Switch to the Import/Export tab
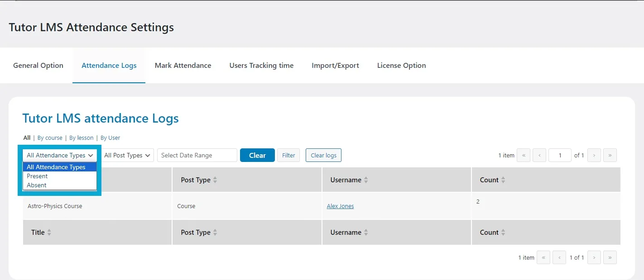 coord(335,65)
